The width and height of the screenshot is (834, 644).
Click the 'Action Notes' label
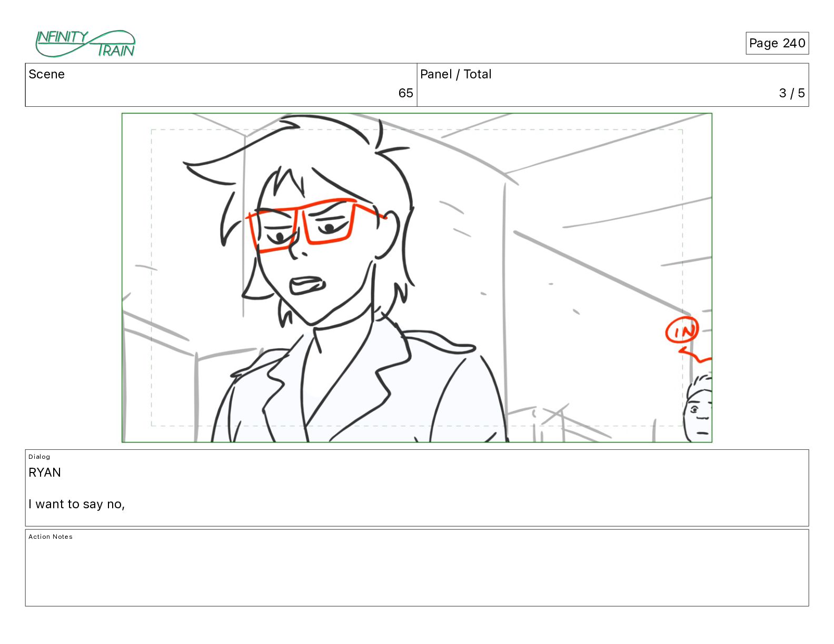click(x=51, y=537)
